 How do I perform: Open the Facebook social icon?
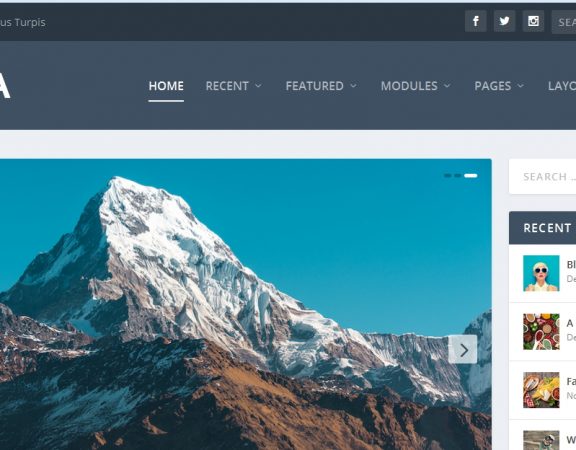pos(476,21)
